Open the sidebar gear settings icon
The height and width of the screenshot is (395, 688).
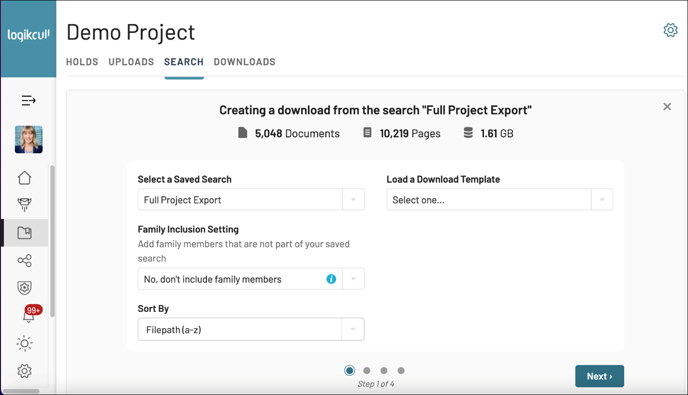pyautogui.click(x=25, y=371)
